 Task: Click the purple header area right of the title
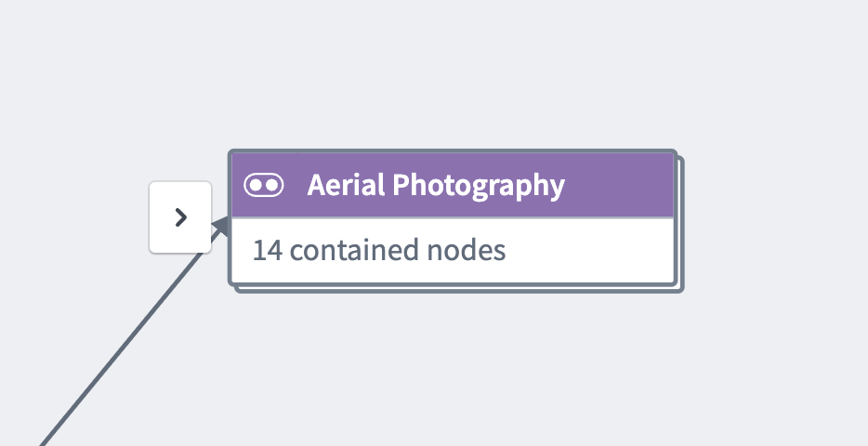tap(619, 185)
